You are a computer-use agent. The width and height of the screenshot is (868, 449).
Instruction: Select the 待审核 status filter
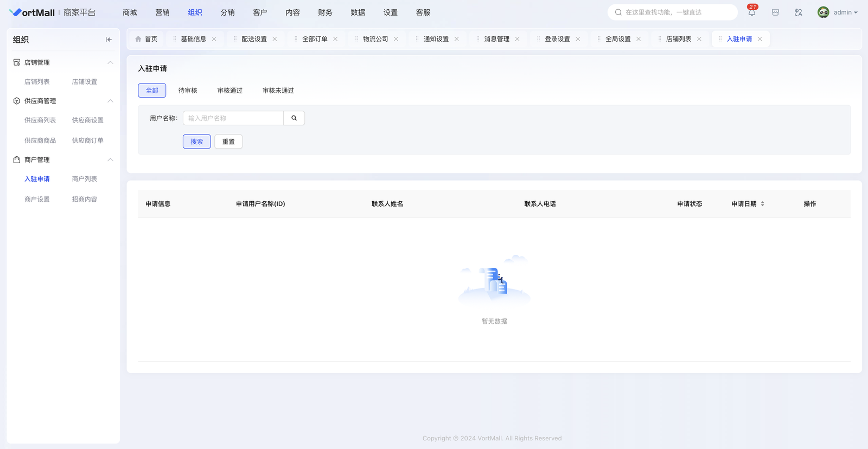(x=188, y=91)
